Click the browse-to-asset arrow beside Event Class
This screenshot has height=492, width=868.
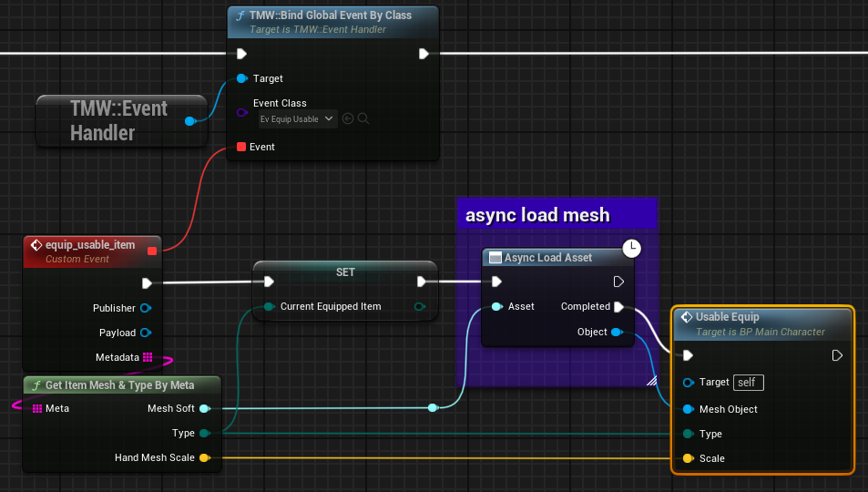click(x=348, y=118)
